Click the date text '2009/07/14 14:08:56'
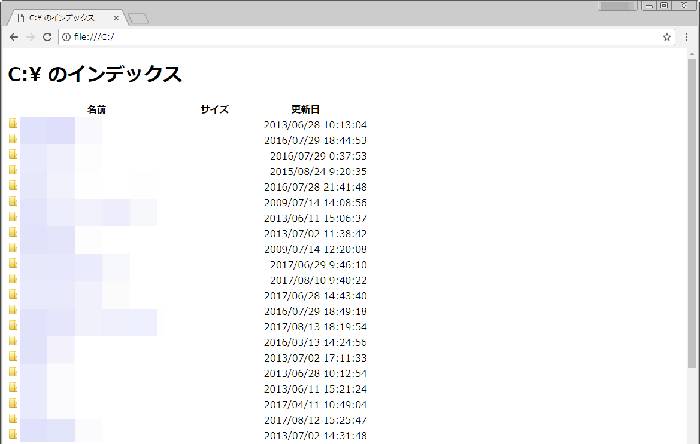Viewport: 700px width, 444px height. click(x=315, y=203)
